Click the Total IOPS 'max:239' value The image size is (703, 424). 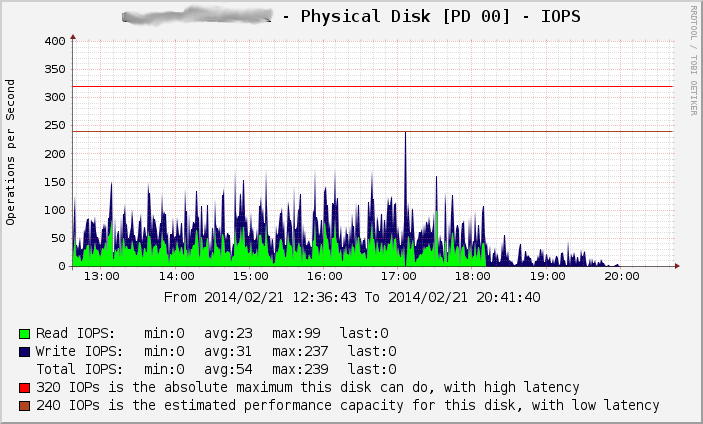(x=300, y=369)
